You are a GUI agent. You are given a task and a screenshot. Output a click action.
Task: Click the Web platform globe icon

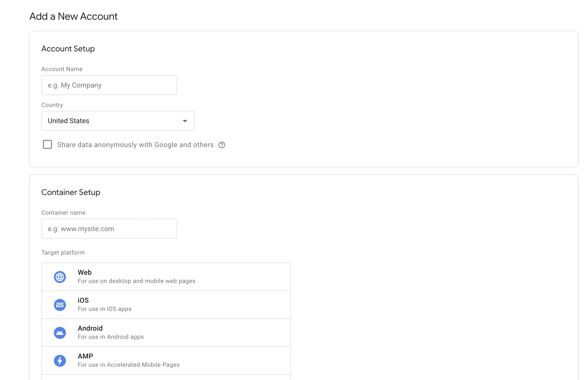[x=60, y=277]
